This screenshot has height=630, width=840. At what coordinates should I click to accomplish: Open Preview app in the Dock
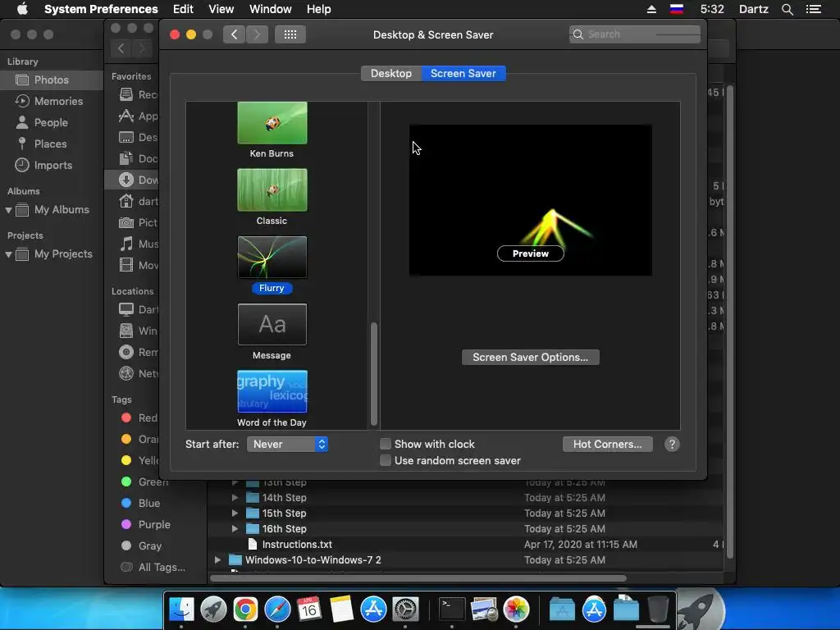[x=484, y=609]
